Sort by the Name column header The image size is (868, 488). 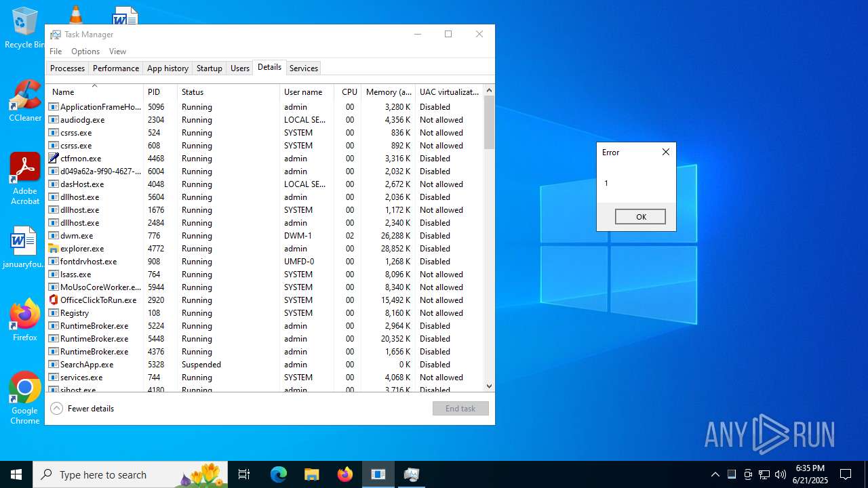(x=94, y=91)
